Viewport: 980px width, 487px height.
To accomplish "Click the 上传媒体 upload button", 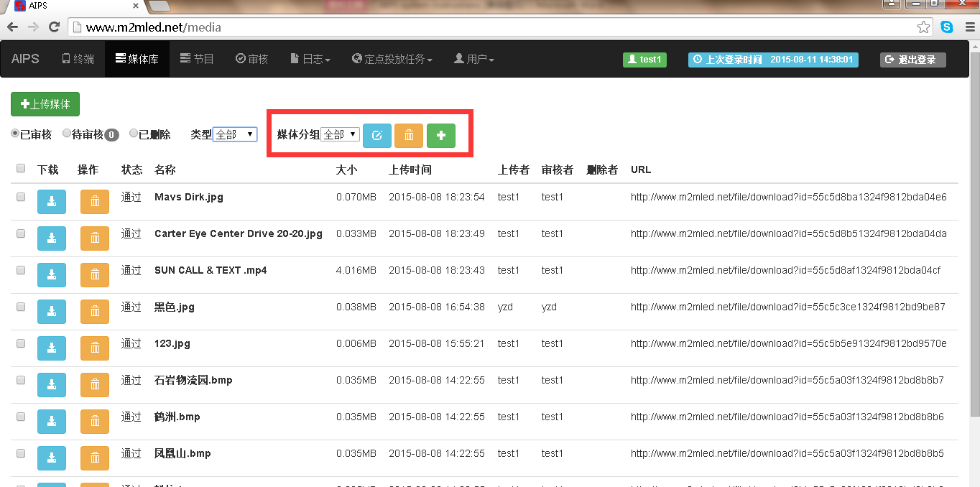I will coord(45,104).
